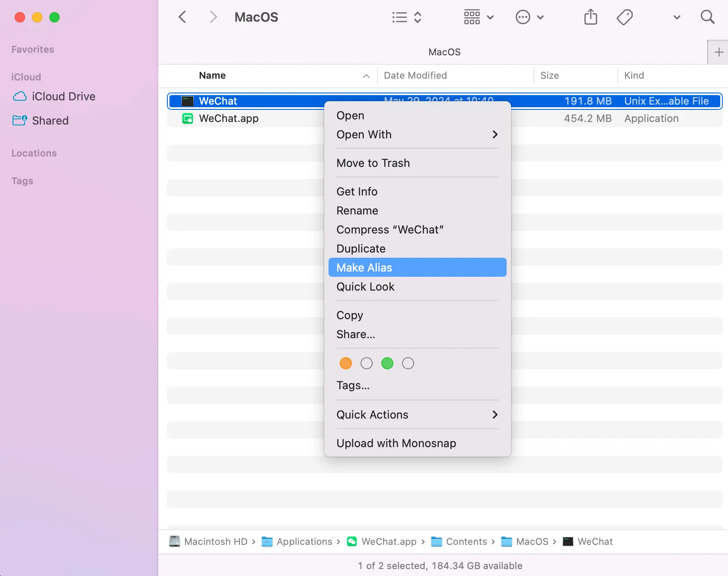728x576 pixels.
Task: Expand the toolbar overflow chevron
Action: click(x=677, y=18)
